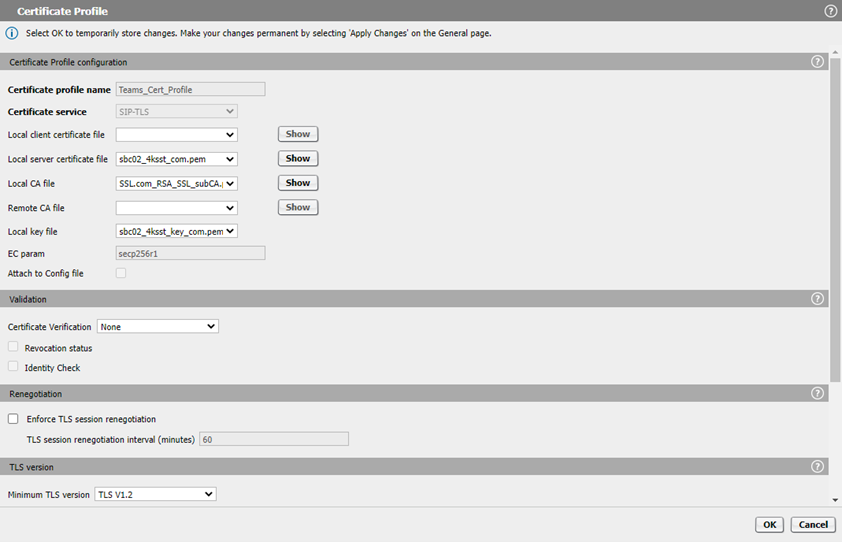
Task: Click the EC param field
Action: click(x=191, y=253)
